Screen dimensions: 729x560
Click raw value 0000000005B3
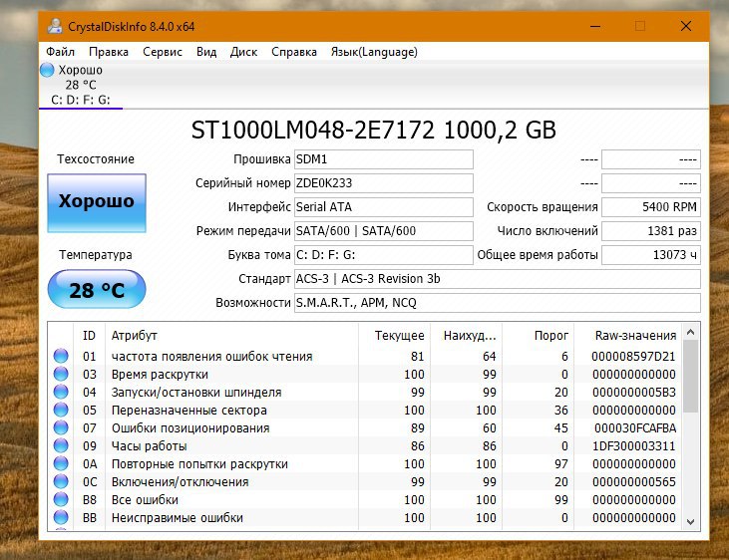[x=633, y=393]
